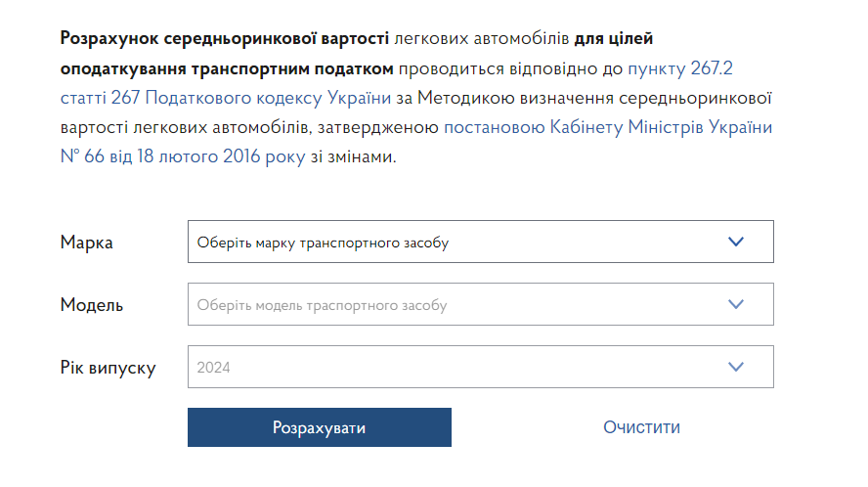Click the 2024 year value
This screenshot has height=487, width=868.
[213, 368]
